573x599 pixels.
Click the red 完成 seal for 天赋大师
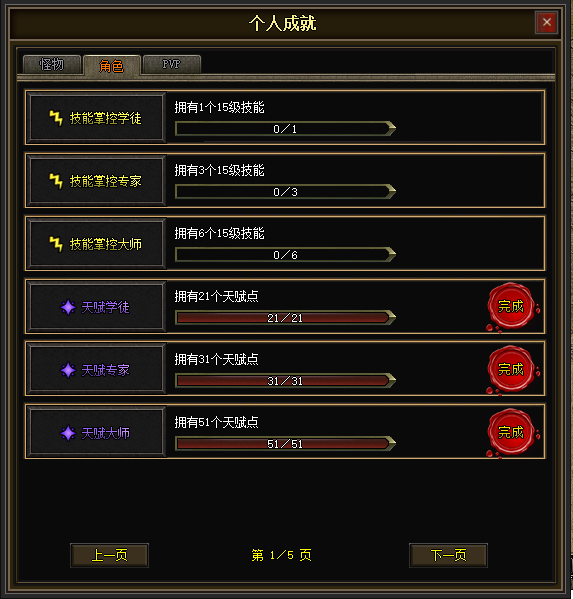[x=512, y=433]
